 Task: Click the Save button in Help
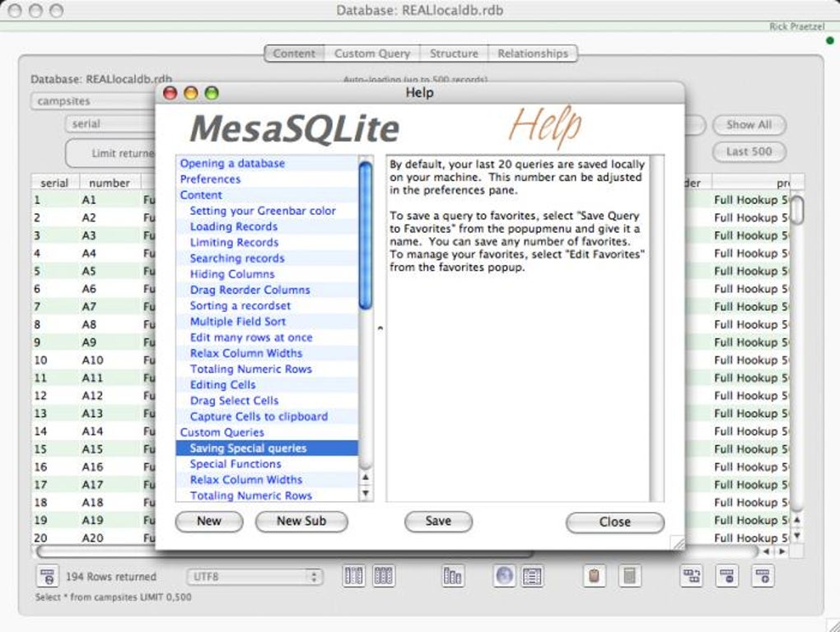(438, 521)
